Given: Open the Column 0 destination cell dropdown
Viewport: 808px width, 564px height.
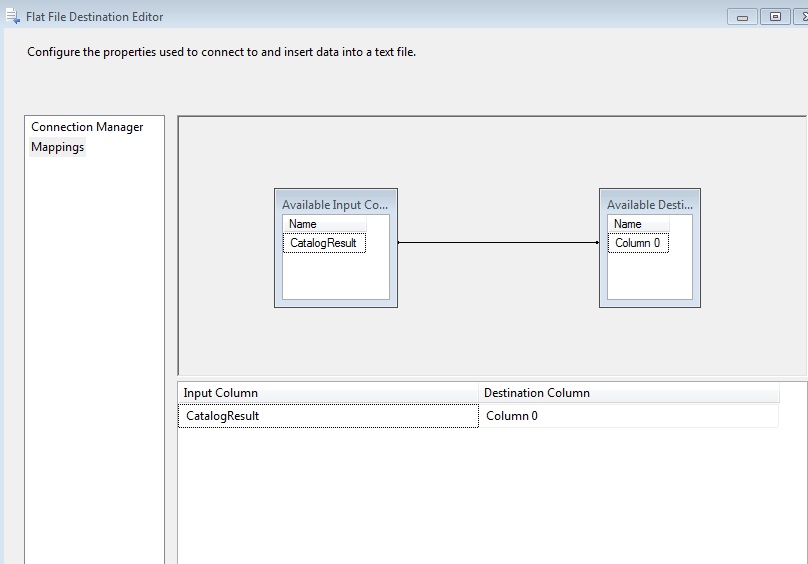Looking at the screenshot, I should [628, 416].
